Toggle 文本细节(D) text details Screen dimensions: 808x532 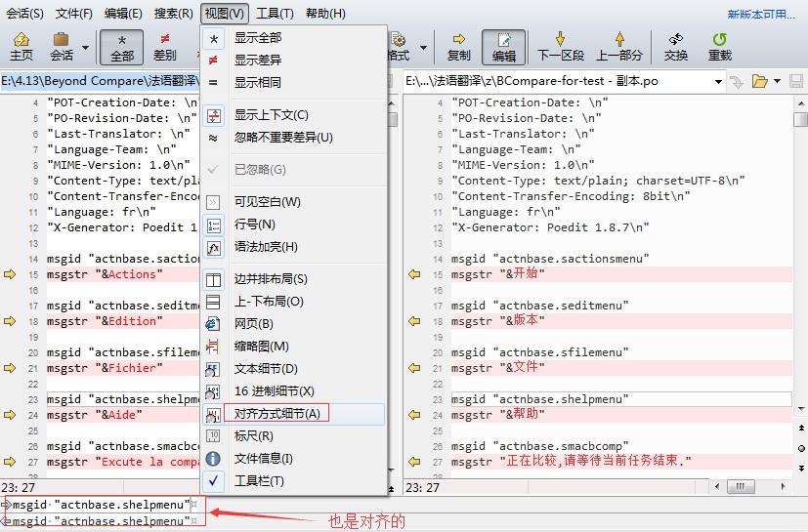point(294,369)
